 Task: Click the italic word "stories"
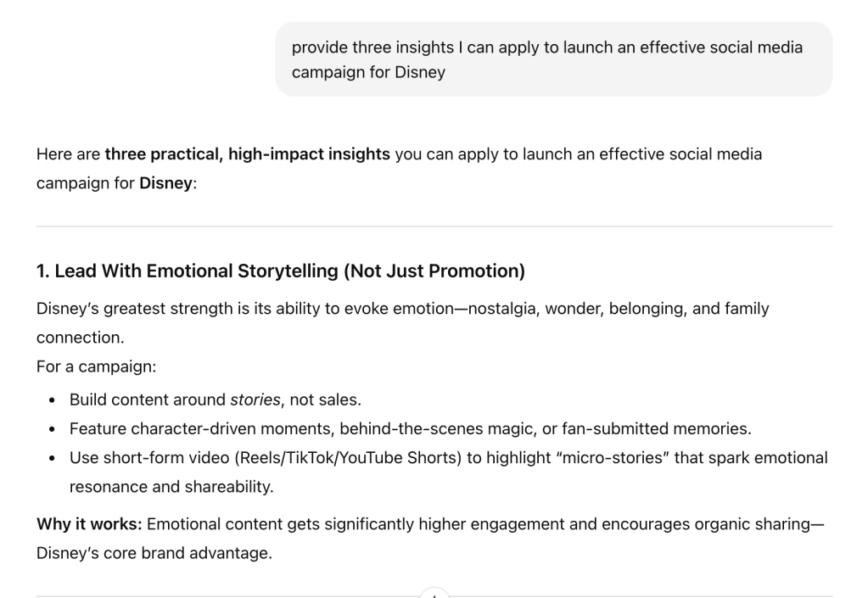coord(255,400)
